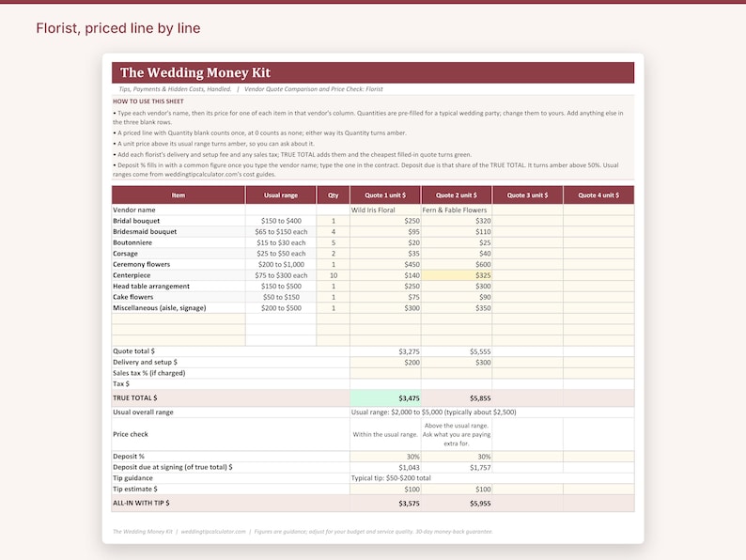Click the Corsage quantity cell "2"
The height and width of the screenshot is (560, 746).
[x=333, y=254]
